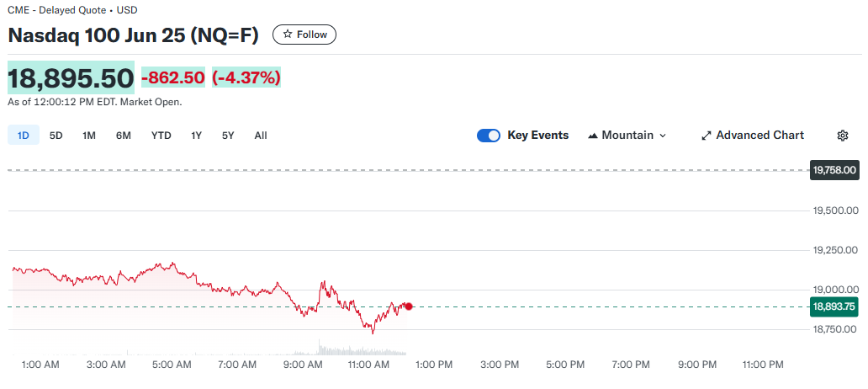Image resolution: width=868 pixels, height=389 pixels.
Task: Click the 19,500.00 price axis label
Action: (x=835, y=210)
